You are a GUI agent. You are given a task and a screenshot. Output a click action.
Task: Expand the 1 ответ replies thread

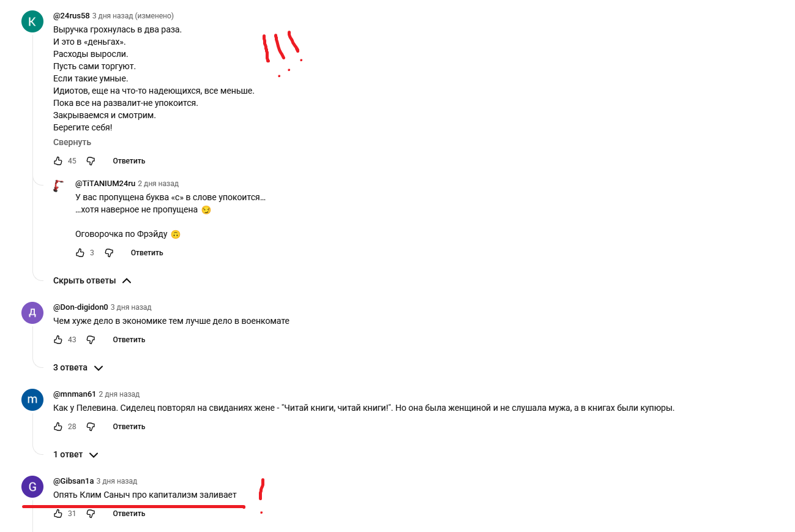76,455
